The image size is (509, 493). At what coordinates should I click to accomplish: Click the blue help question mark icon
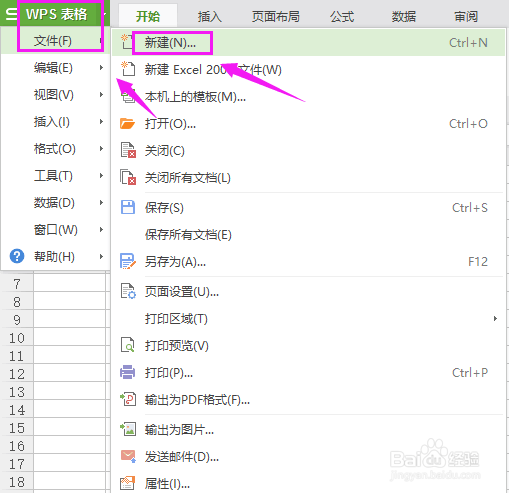coord(17,256)
